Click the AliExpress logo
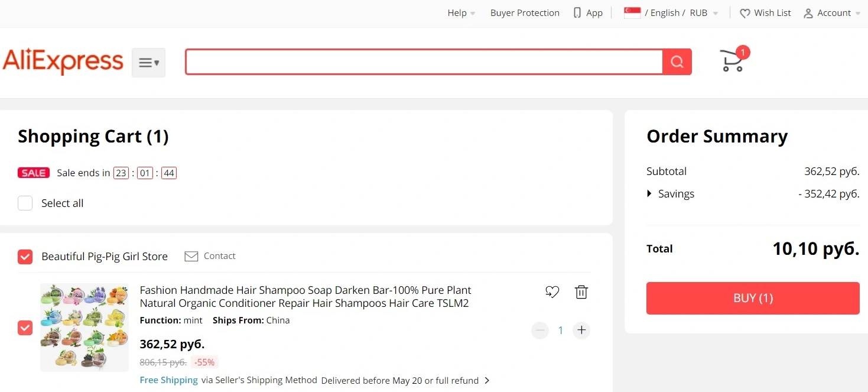The image size is (868, 392). [x=63, y=61]
